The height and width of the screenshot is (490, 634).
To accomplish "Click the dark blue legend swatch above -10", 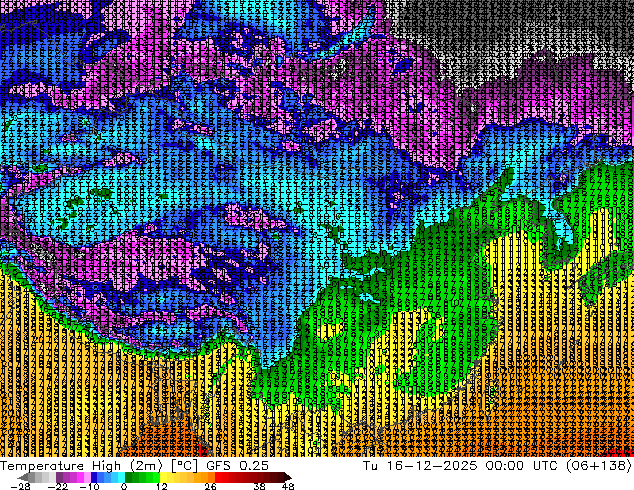I will click(x=94, y=477).
